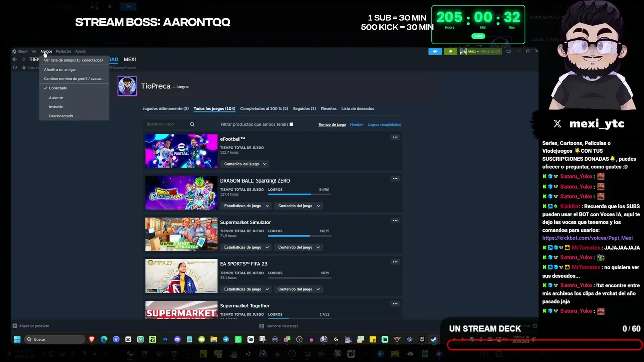The width and height of the screenshot is (644, 362).
Task: Open the Ayuda menu
Action: 80,51
